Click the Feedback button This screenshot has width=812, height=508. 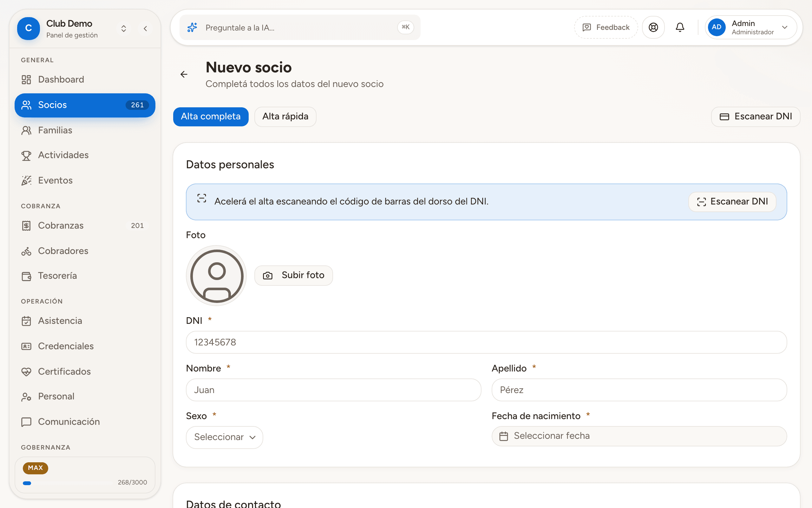(606, 28)
